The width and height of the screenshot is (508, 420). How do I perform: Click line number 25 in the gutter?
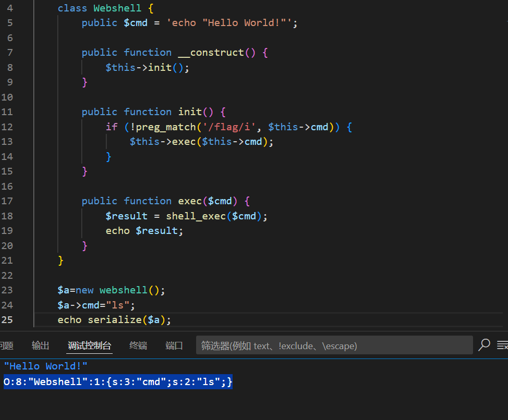pyautogui.click(x=7, y=319)
